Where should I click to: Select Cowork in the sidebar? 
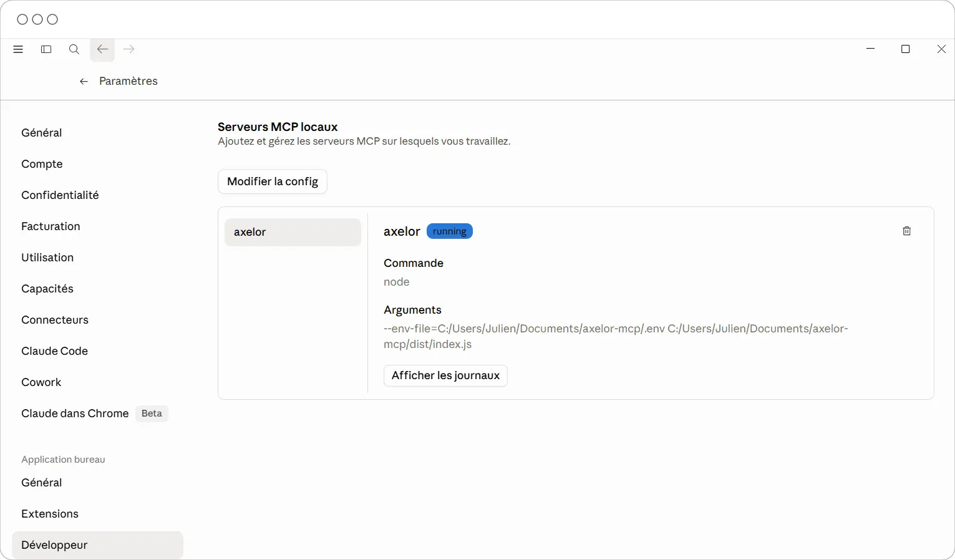41,382
